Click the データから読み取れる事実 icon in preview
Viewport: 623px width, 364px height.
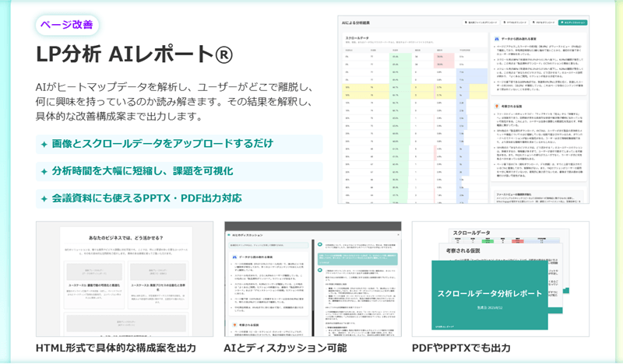[497, 40]
